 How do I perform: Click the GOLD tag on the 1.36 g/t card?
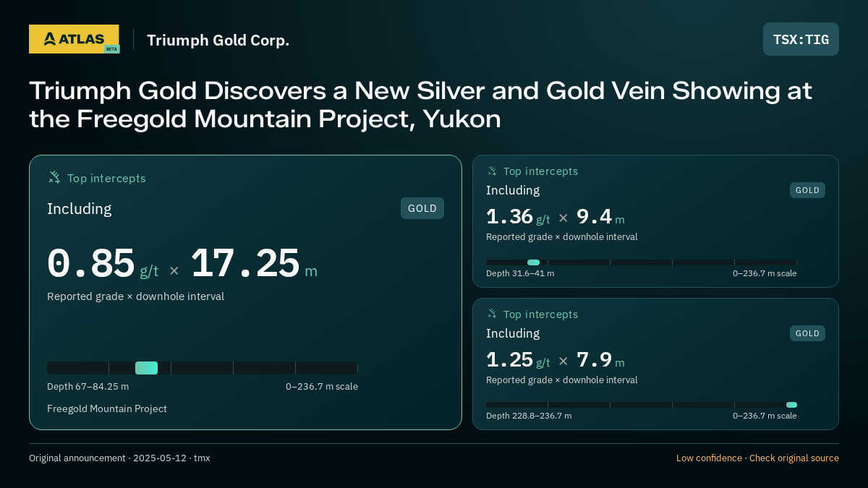[x=807, y=190]
